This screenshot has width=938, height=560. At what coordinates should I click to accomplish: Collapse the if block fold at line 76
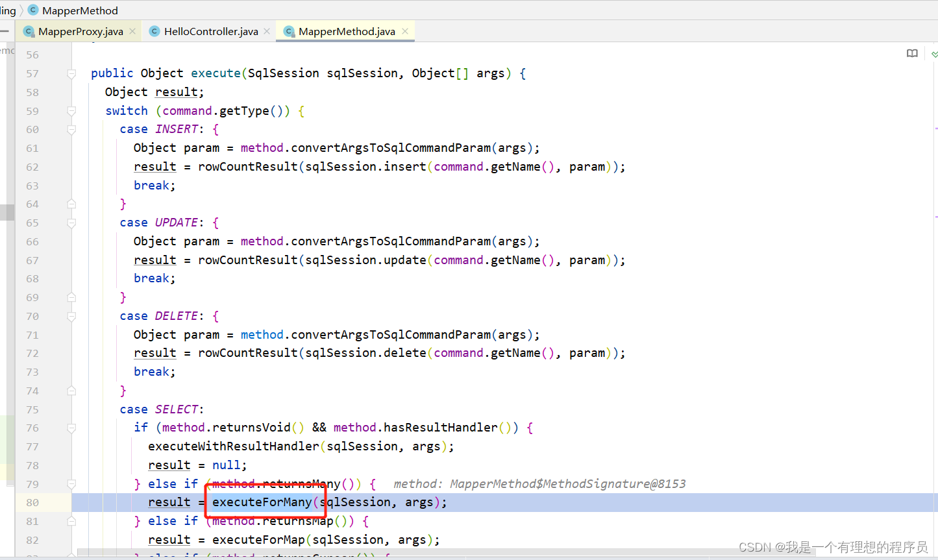pyautogui.click(x=71, y=428)
